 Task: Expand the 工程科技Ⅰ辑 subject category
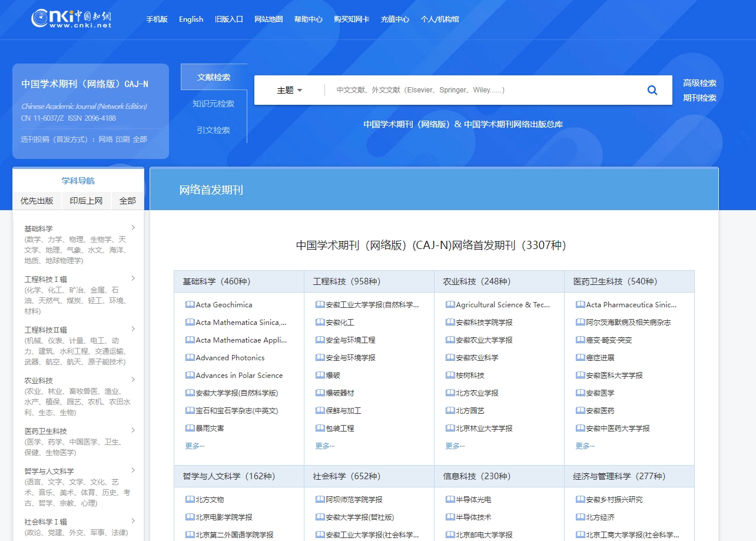(x=133, y=278)
